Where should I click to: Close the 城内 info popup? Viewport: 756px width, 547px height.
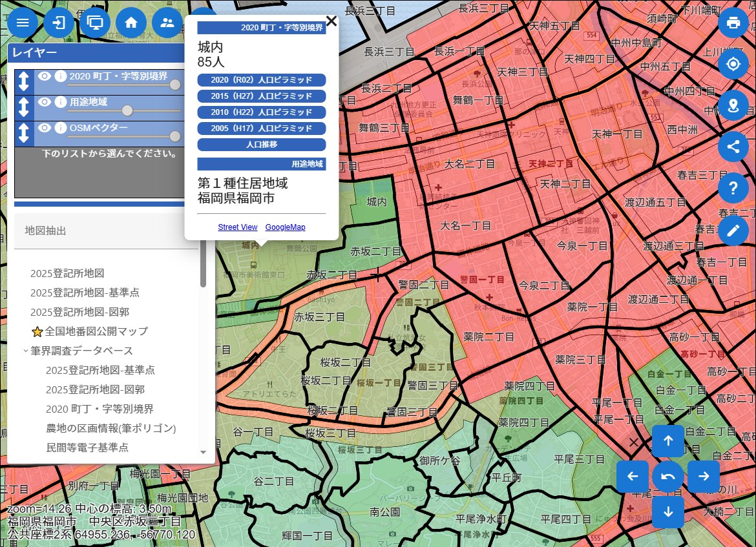point(331,21)
